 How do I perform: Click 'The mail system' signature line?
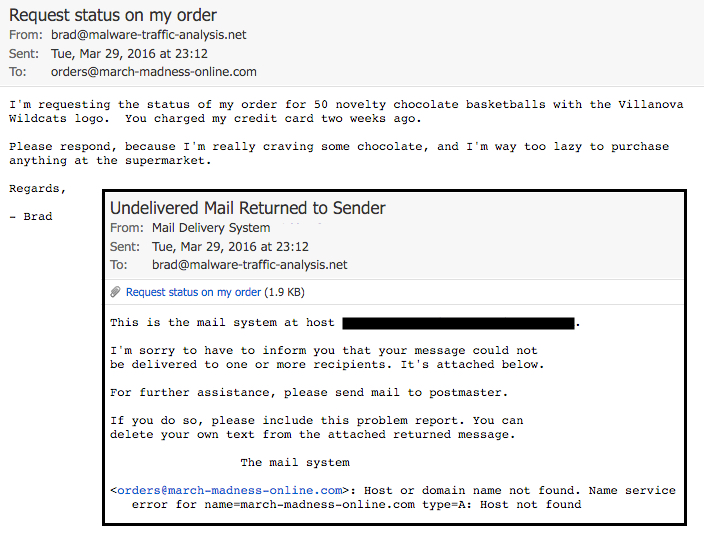[x=295, y=463]
